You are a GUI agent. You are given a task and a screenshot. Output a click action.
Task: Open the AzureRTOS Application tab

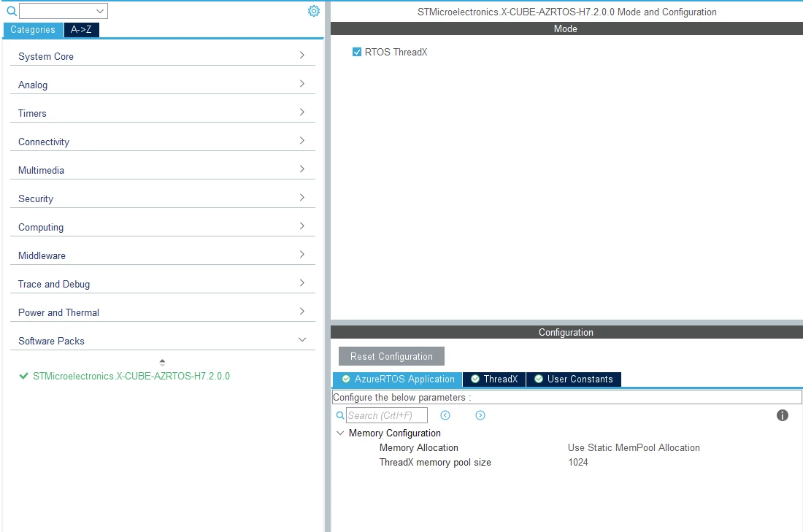[x=398, y=379]
